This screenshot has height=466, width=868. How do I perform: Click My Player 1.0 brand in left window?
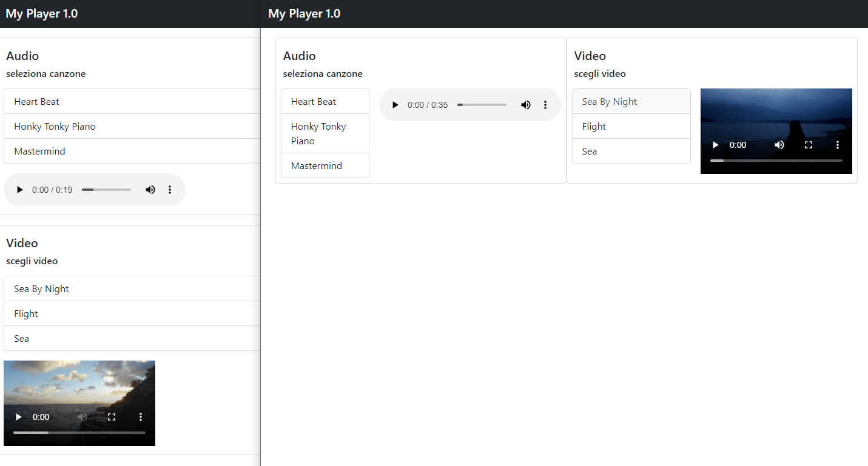(42, 13)
